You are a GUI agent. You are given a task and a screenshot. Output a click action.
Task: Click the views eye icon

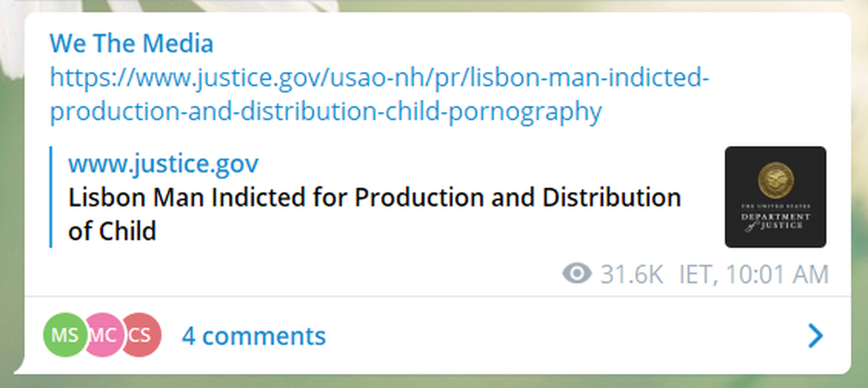tap(576, 274)
